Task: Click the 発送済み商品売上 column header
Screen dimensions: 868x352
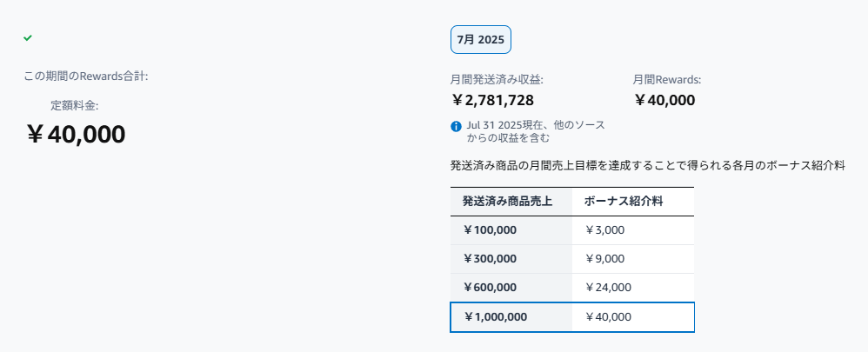Action: click(511, 202)
